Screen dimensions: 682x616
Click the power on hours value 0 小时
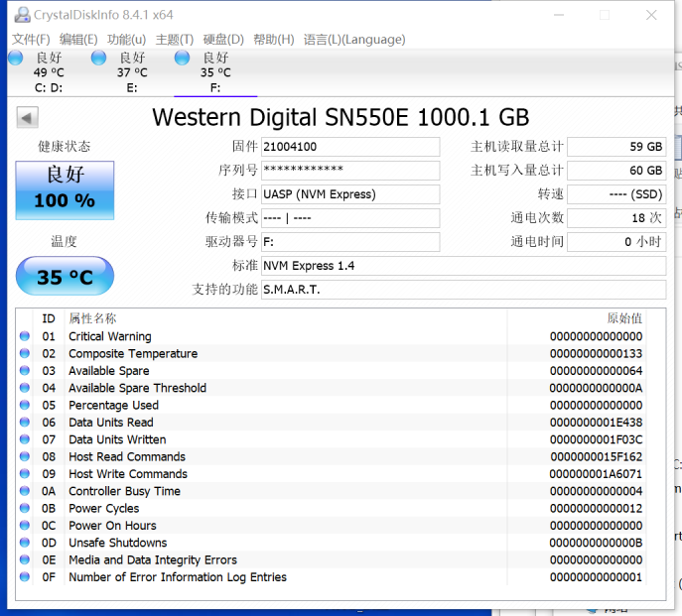coord(616,242)
